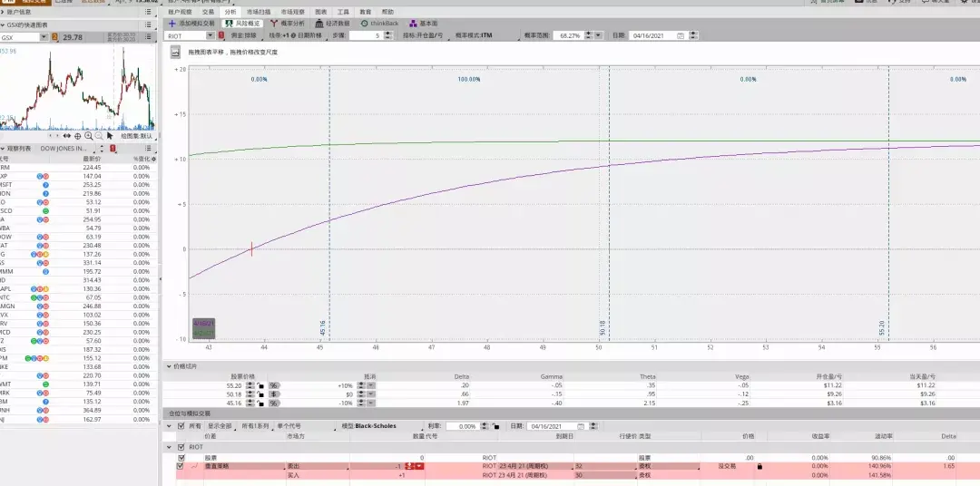
Task: Click the 佣金:排除 commission button
Action: 243,35
